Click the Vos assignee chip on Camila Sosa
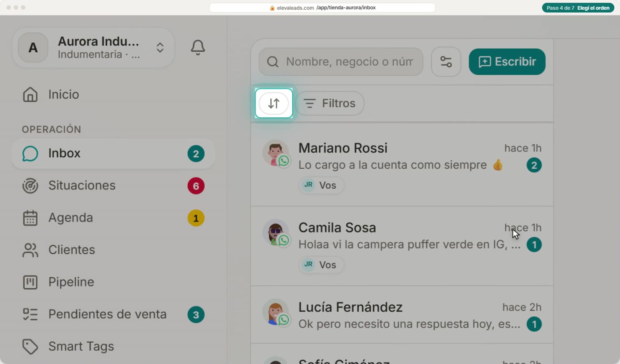This screenshot has height=364, width=620. pyautogui.click(x=321, y=265)
